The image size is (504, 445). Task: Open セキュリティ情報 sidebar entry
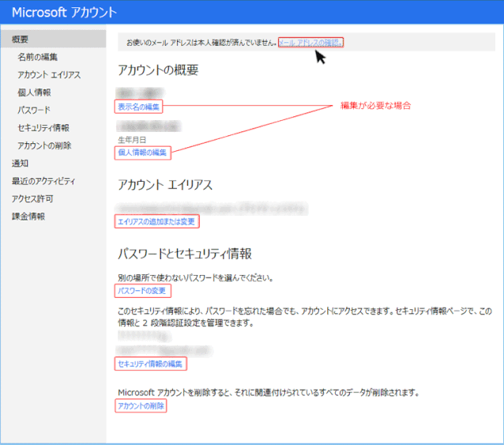pos(43,128)
